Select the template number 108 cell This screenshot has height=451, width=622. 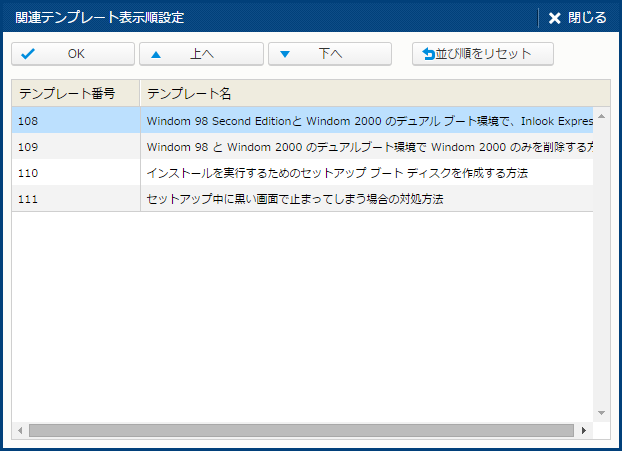[x=75, y=120]
